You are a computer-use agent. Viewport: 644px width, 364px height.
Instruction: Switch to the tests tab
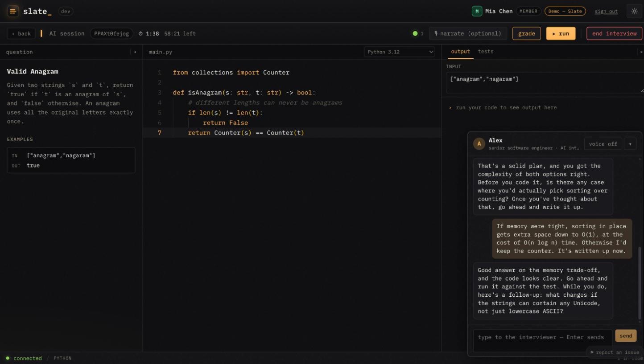tap(486, 52)
